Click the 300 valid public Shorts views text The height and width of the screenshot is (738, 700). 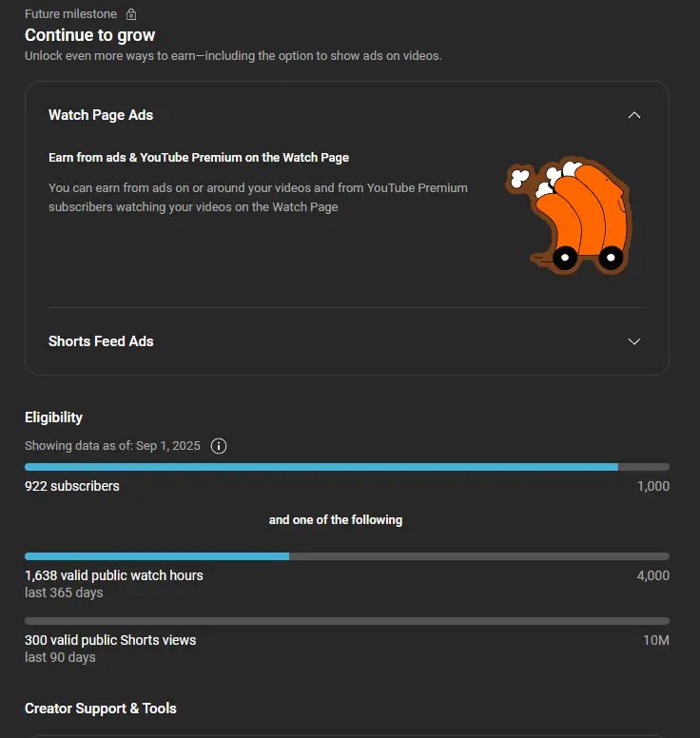point(110,640)
